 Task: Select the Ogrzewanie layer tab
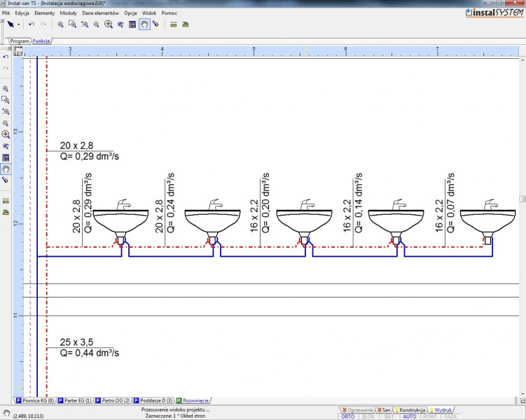[x=357, y=409]
